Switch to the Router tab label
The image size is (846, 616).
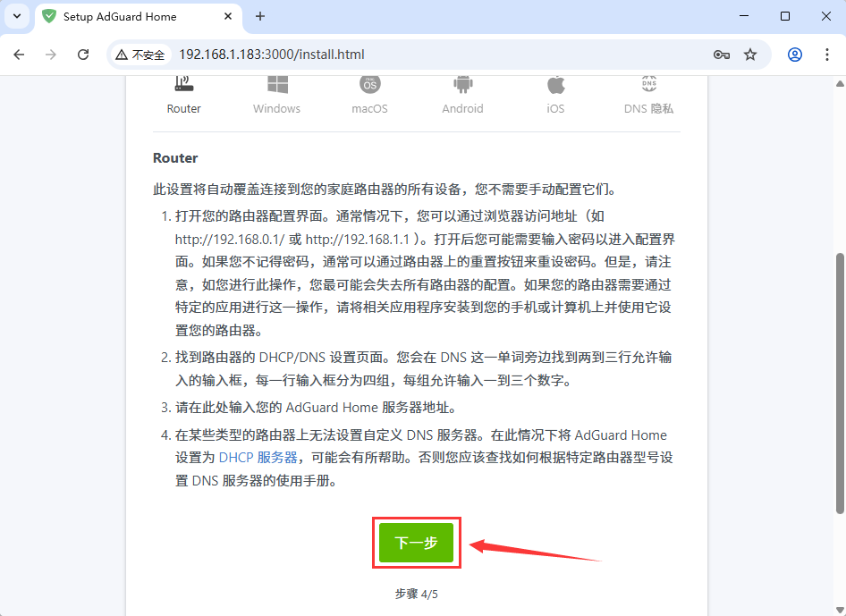pos(183,108)
